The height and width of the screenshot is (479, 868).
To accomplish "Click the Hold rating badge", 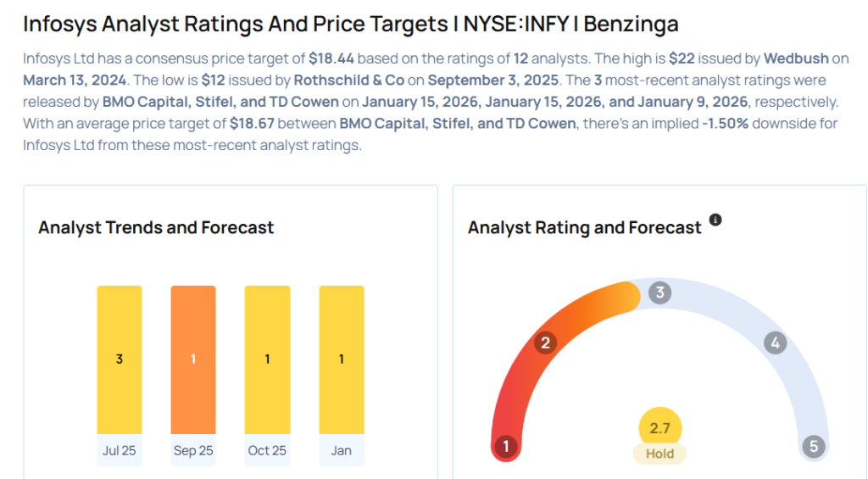I will click(659, 454).
